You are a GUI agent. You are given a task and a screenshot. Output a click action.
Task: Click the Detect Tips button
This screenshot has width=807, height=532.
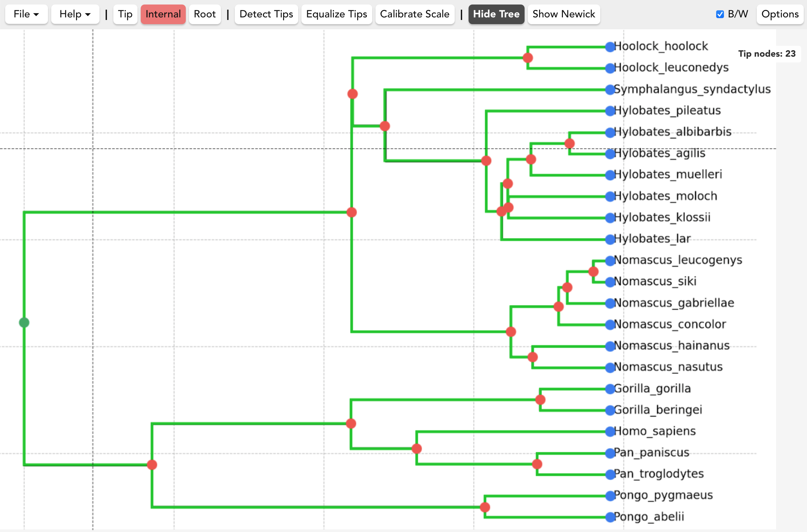point(266,14)
